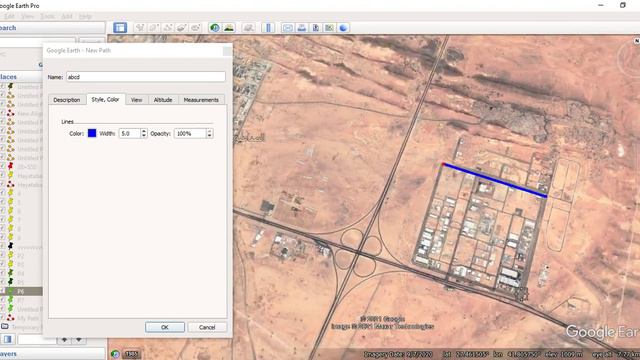Click the Name field containing abcd

click(146, 77)
